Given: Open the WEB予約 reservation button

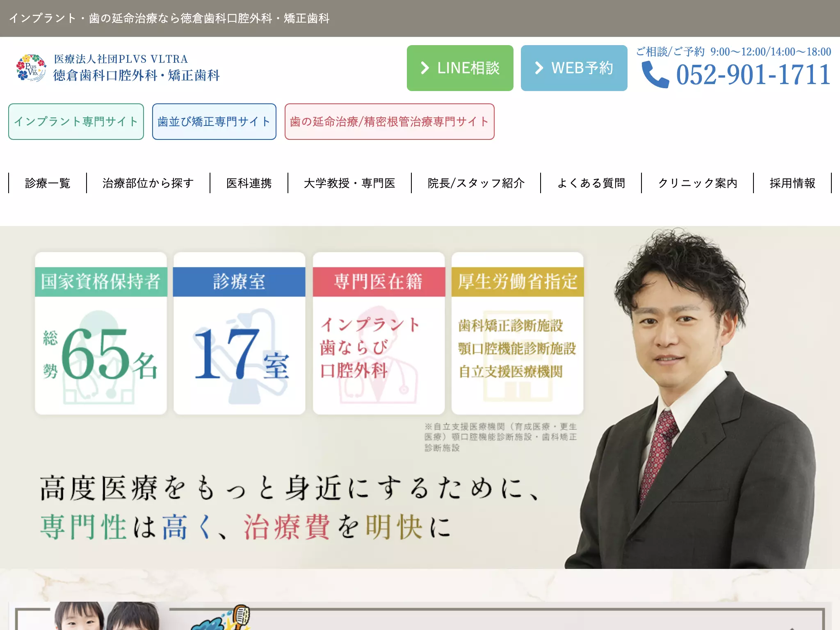Looking at the screenshot, I should [574, 68].
